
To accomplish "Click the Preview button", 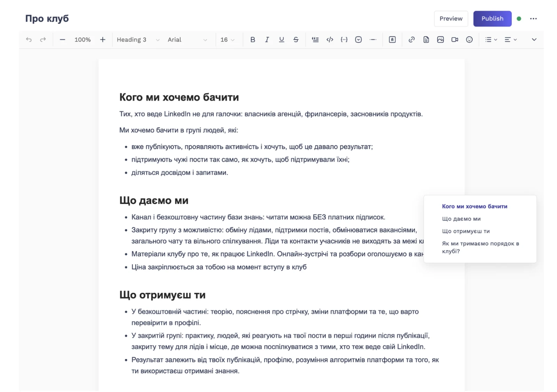I will [451, 19].
